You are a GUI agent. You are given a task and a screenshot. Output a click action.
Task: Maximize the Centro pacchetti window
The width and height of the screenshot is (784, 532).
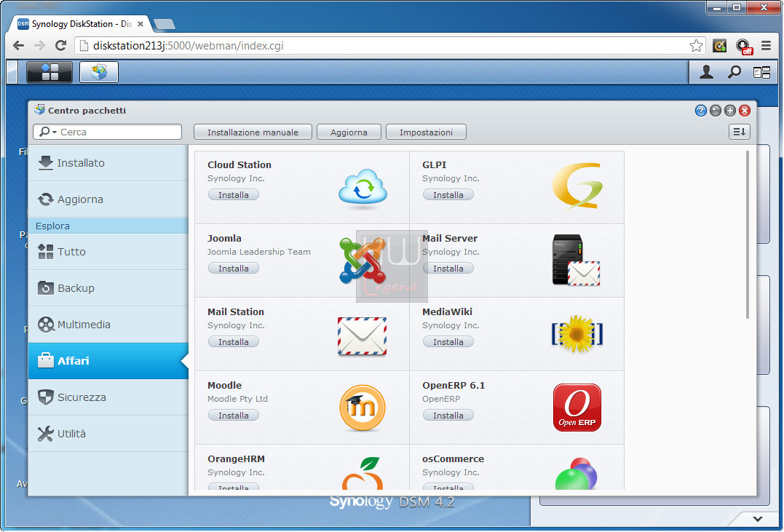tap(730, 111)
